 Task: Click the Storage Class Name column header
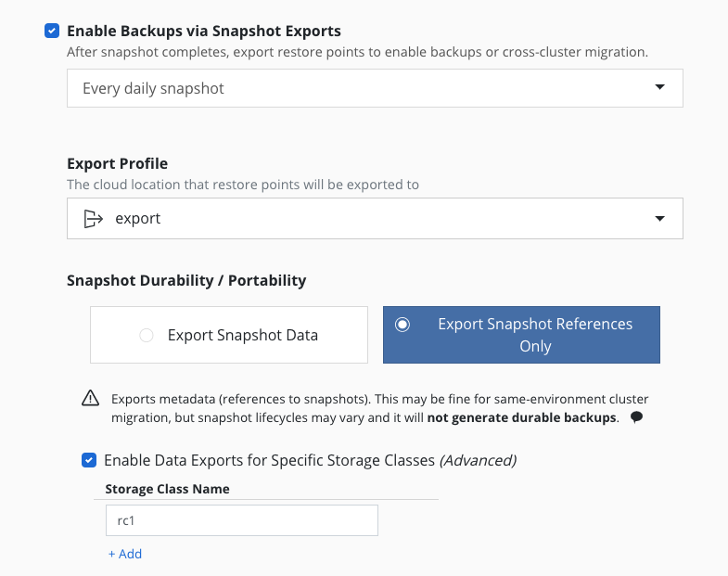coord(167,489)
